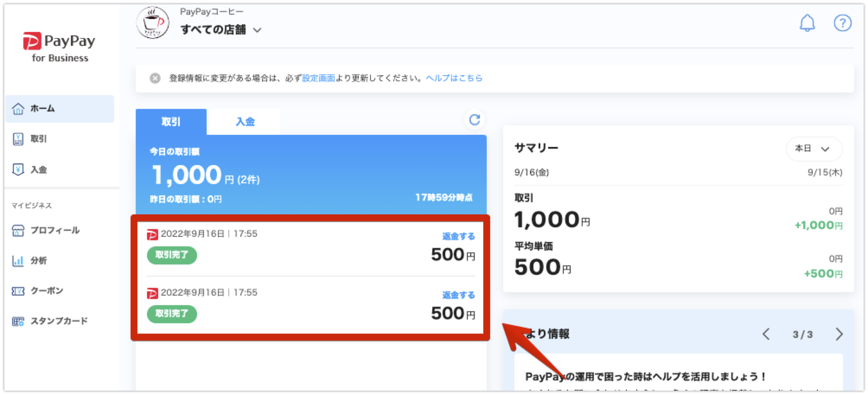This screenshot has width=868, height=395.
Task: Click today's total 1,000円 (2件)
Action: click(x=206, y=175)
